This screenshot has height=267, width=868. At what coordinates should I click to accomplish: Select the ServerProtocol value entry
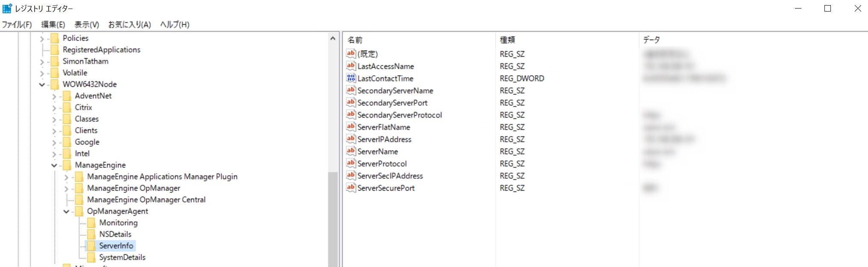click(x=382, y=164)
